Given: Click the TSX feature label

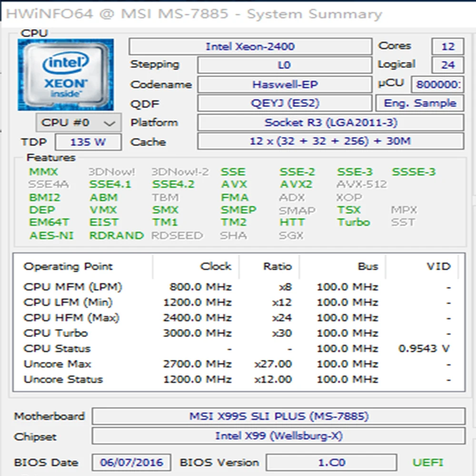Looking at the screenshot, I should click(349, 210).
